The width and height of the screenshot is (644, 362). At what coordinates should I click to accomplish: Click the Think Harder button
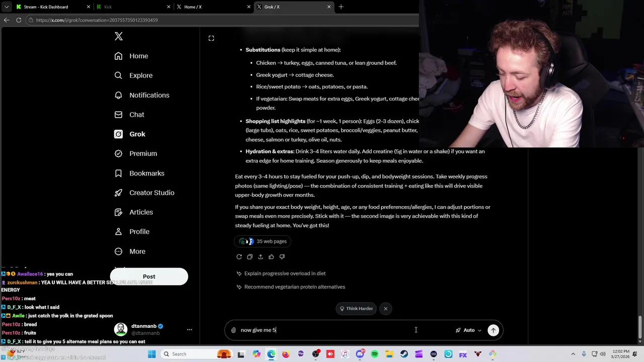click(357, 309)
